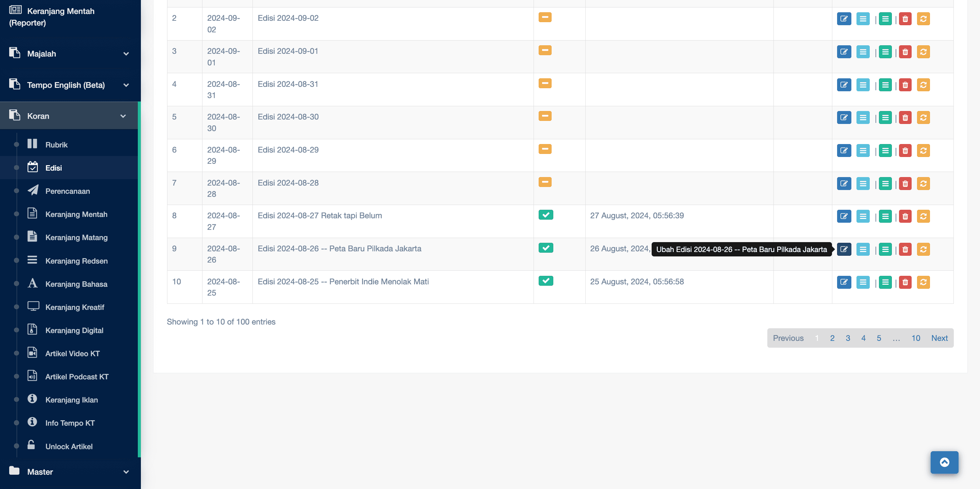The height and width of the screenshot is (489, 980).
Task: Edit the Edisi 2024-09-02 row
Action: click(x=844, y=19)
